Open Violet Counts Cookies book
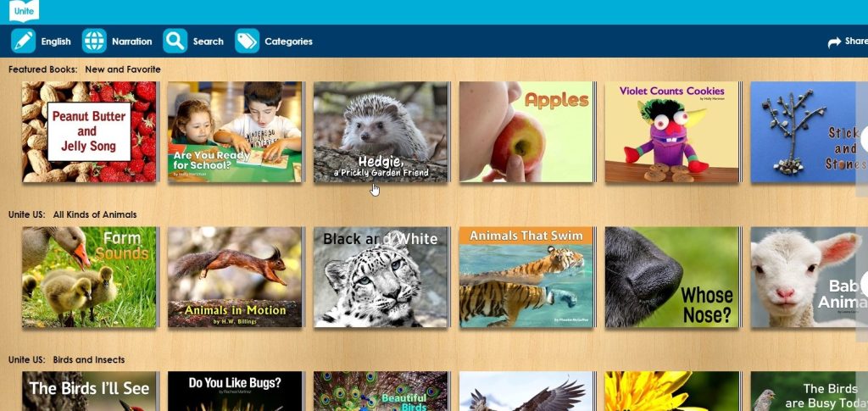Image resolution: width=868 pixels, height=411 pixels. pyautogui.click(x=672, y=132)
